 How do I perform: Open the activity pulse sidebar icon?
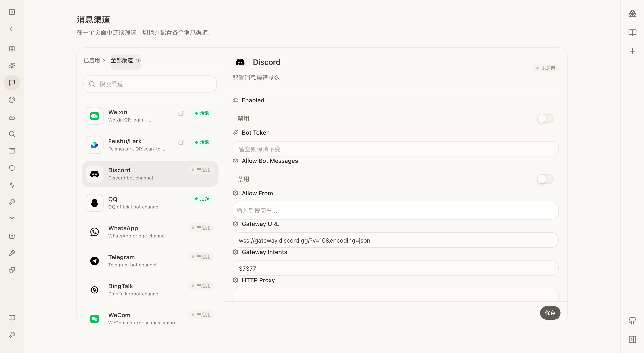click(12, 185)
